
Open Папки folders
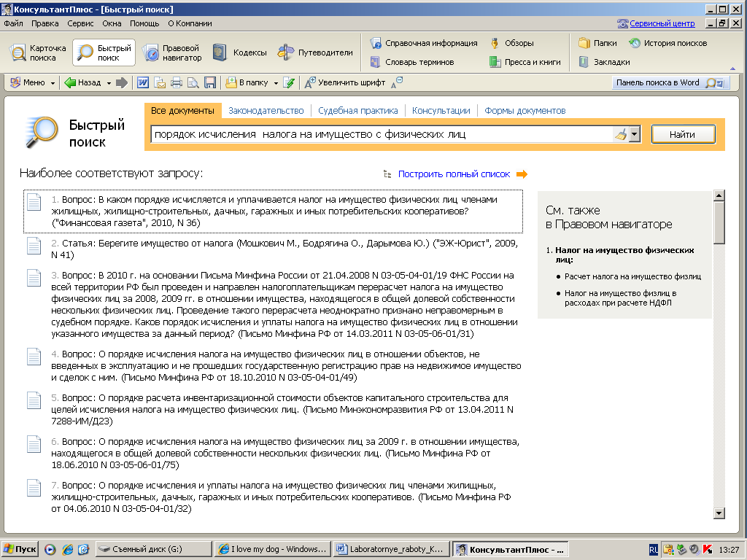[x=597, y=43]
